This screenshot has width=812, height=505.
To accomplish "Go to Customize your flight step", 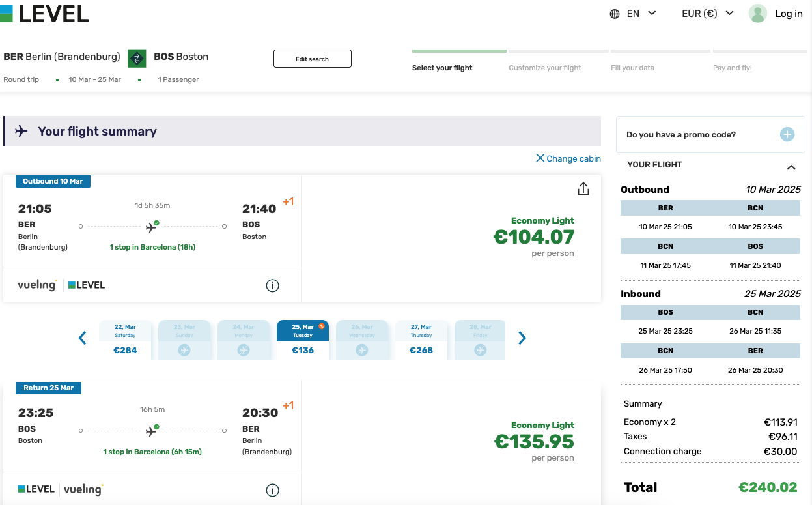I will tap(545, 68).
